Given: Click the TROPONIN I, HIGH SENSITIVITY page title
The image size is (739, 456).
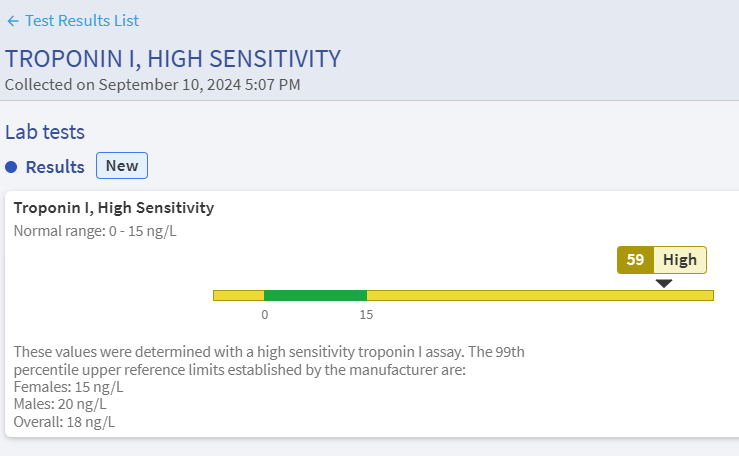Looking at the screenshot, I should coord(173,59).
